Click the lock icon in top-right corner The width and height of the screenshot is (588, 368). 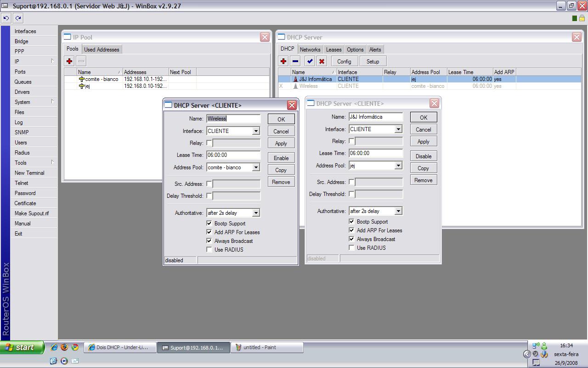tap(582, 18)
